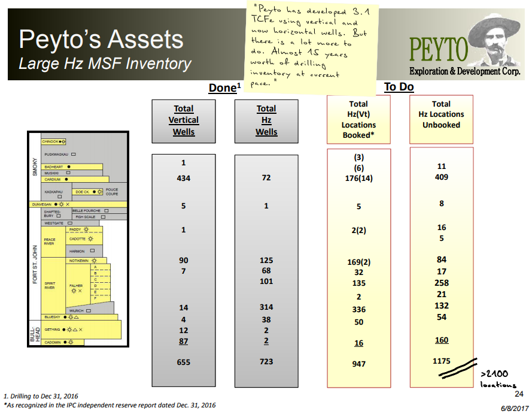Click the CHINOOK formation label
The height and width of the screenshot is (414, 532).
pyautogui.click(x=50, y=141)
